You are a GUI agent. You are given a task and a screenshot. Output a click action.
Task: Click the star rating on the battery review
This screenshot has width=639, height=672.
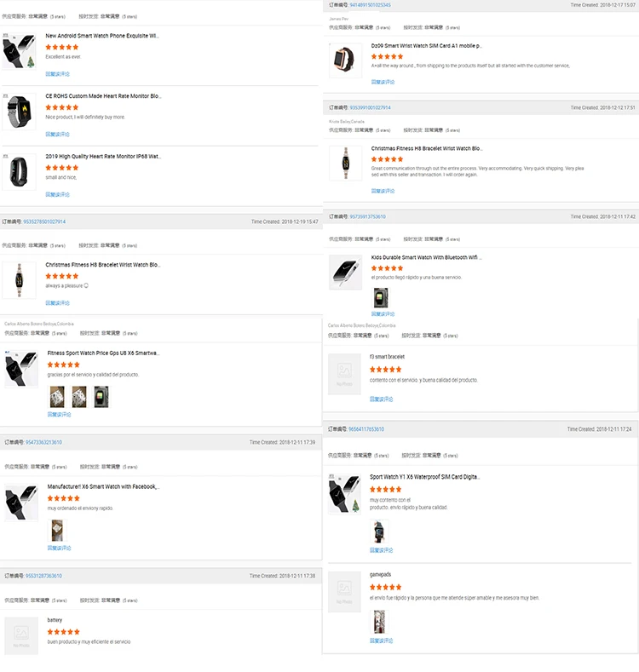(63, 632)
